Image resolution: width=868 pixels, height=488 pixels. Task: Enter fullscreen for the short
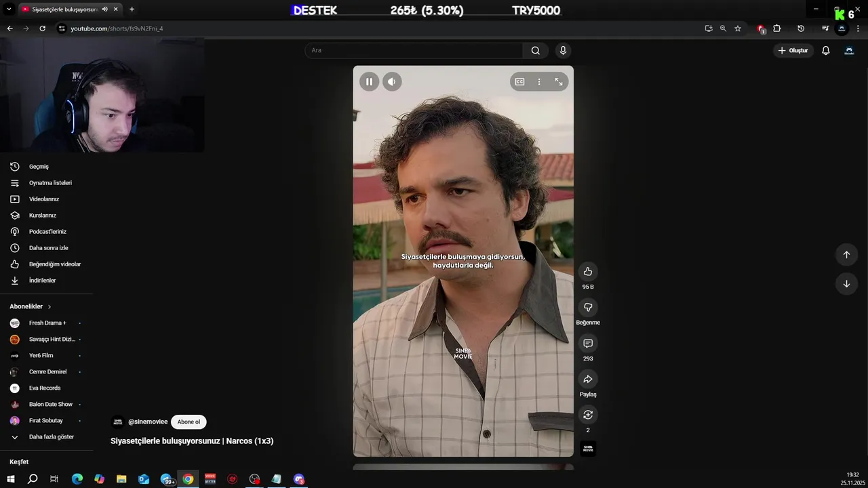(559, 82)
